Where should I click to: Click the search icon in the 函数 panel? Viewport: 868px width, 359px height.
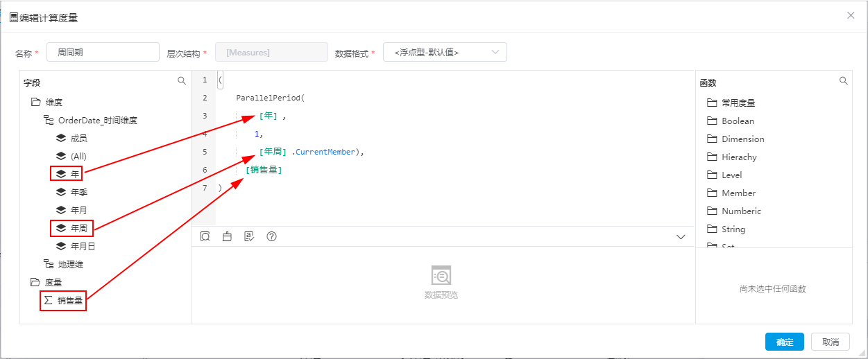(844, 81)
